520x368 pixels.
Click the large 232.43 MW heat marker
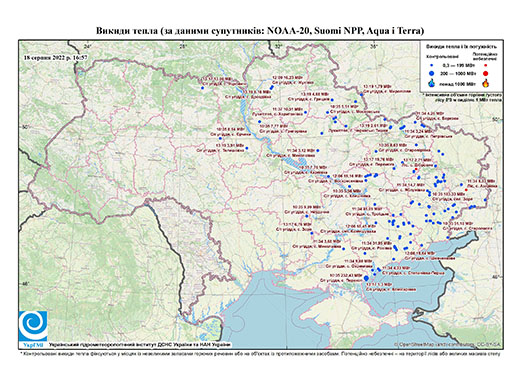tap(366, 278)
